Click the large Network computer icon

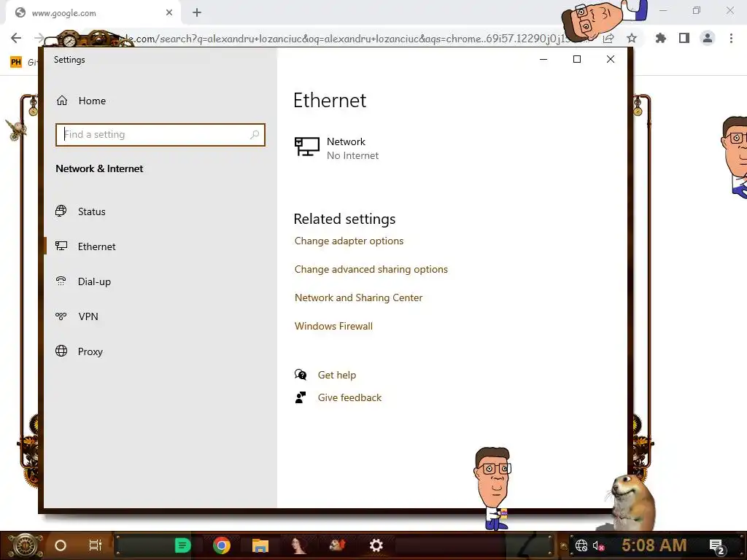(x=307, y=146)
